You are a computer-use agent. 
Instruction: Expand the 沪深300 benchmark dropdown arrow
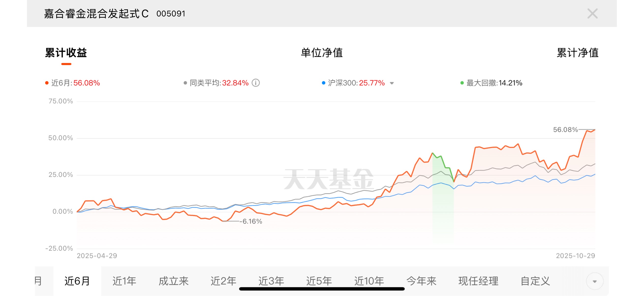(392, 83)
